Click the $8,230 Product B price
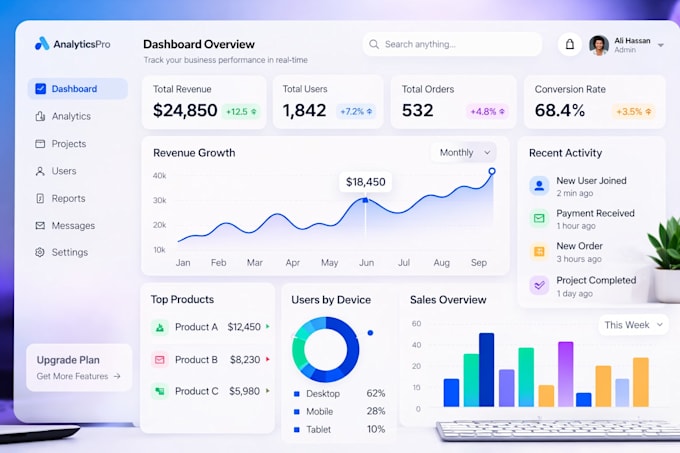 245,360
